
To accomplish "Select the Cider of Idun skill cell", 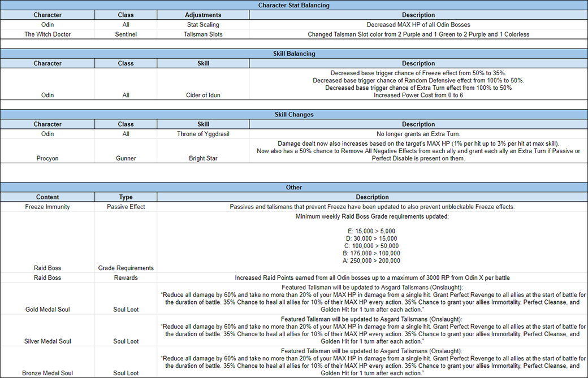I will click(203, 95).
